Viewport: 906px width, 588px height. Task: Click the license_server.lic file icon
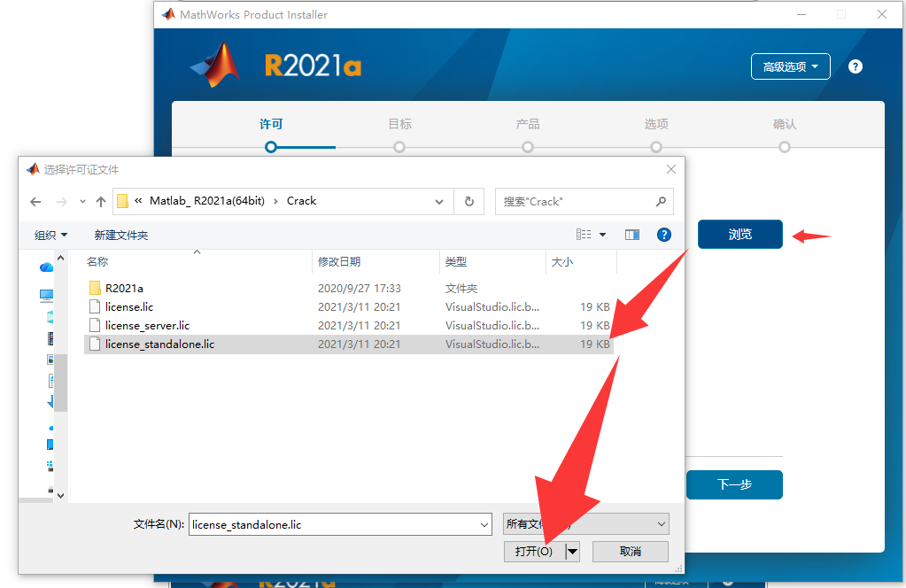coord(95,325)
